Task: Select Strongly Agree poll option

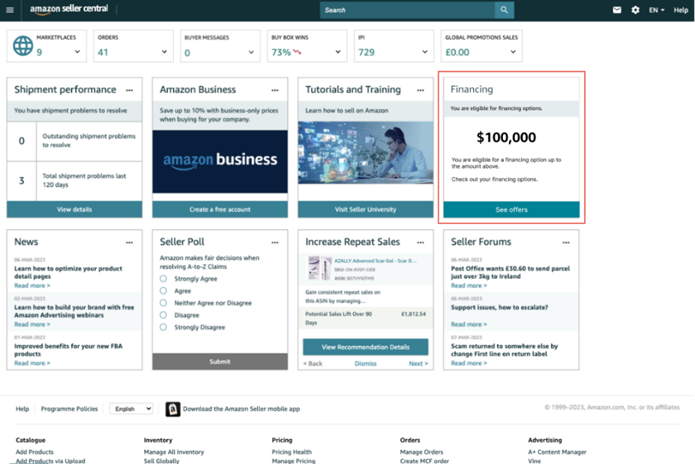Action: (164, 279)
